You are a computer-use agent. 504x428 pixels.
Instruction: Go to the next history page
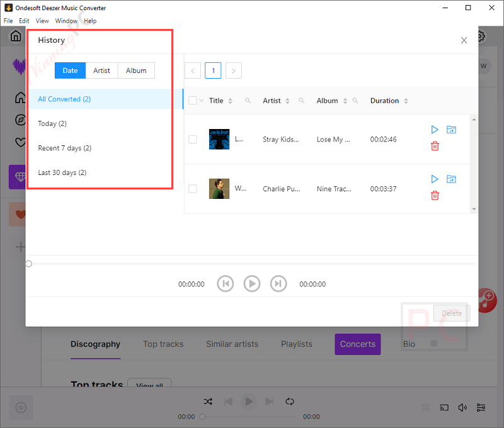click(x=234, y=70)
